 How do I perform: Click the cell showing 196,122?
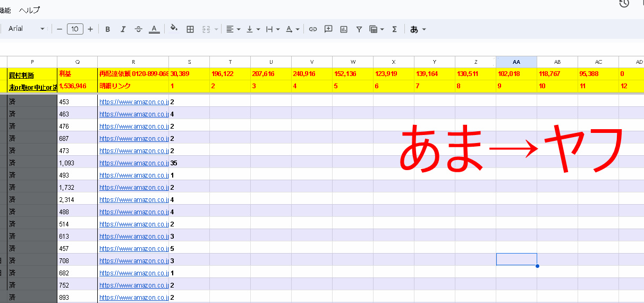(230, 74)
